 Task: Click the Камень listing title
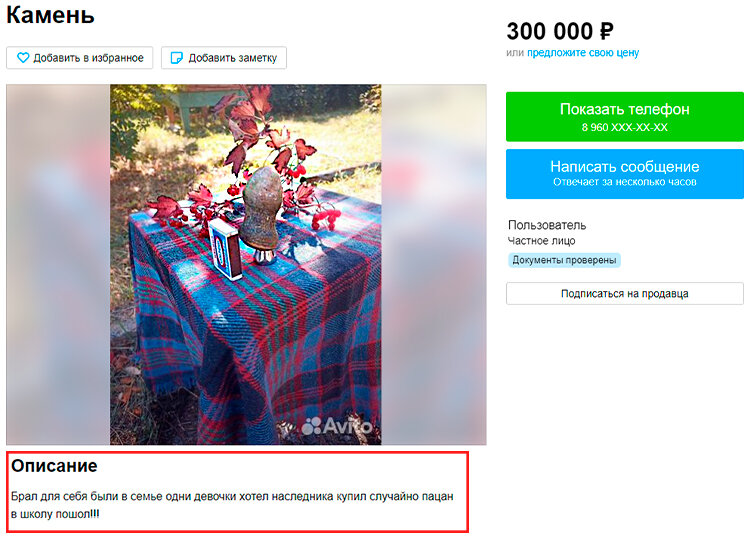pyautogui.click(x=50, y=14)
